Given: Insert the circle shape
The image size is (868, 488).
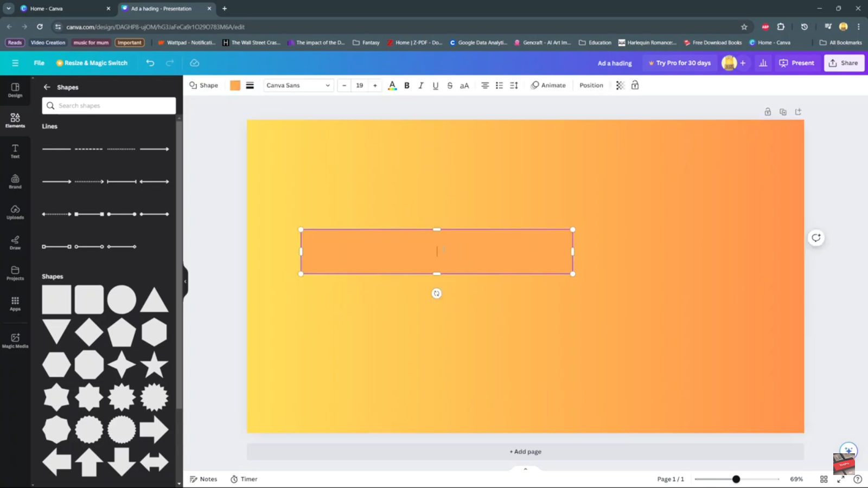Looking at the screenshot, I should tap(122, 299).
